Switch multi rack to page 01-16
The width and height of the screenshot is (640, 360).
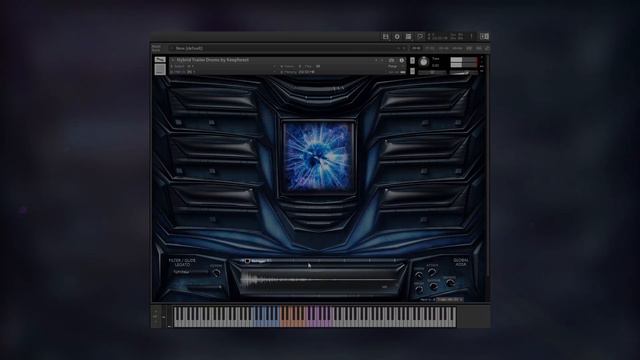click(416, 48)
